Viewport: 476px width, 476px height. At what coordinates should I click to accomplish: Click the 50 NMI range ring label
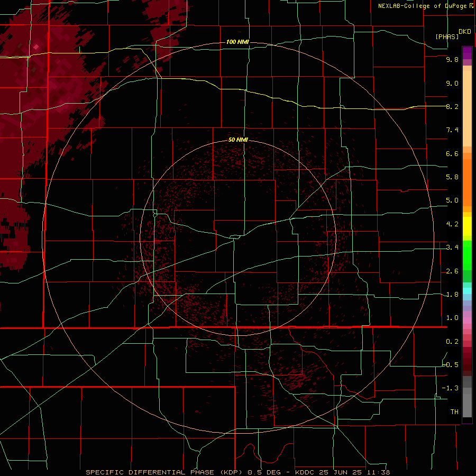point(238,140)
